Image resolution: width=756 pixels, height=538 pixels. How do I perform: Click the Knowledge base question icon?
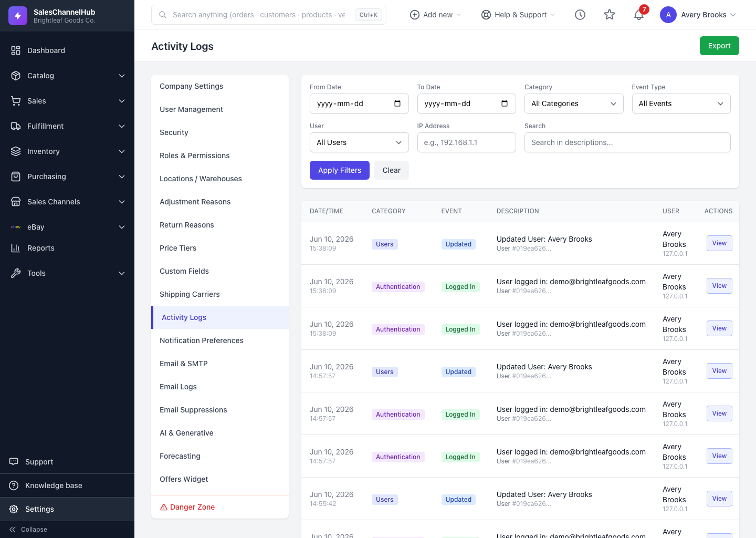(14, 485)
